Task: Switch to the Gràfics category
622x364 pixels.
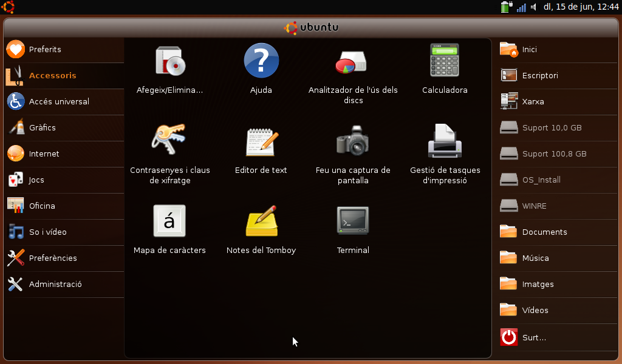Action: pyautogui.click(x=64, y=128)
